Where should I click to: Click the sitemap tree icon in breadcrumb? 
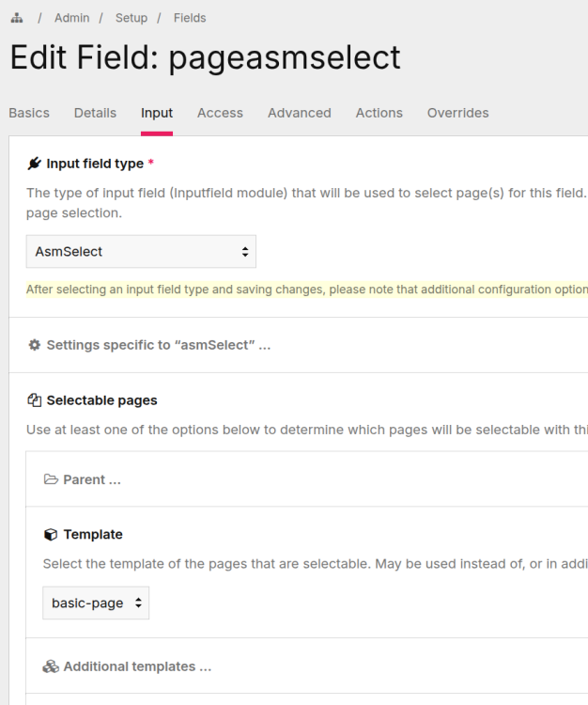[15, 18]
